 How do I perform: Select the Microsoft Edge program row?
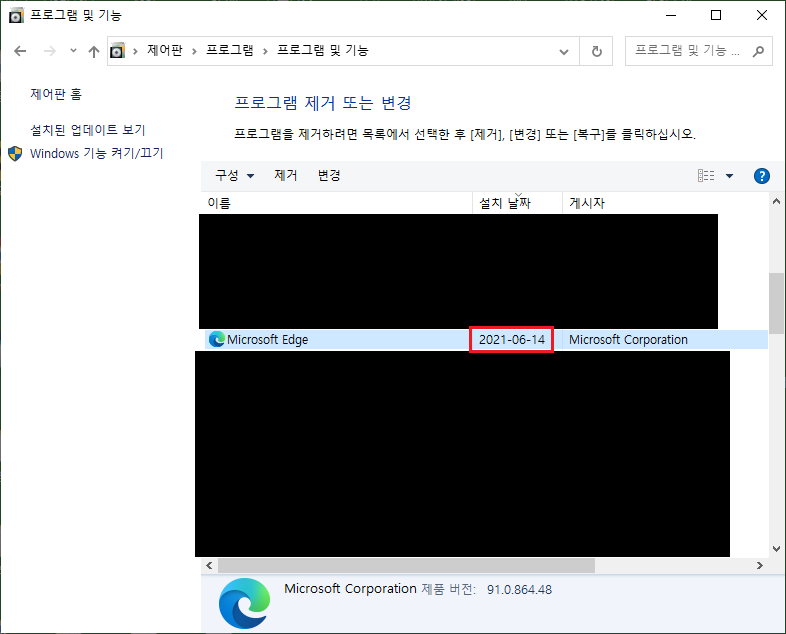point(486,340)
